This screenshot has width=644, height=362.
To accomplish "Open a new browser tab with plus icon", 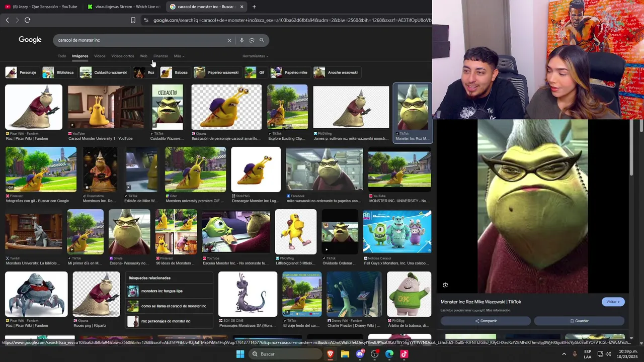I will 254,7.
